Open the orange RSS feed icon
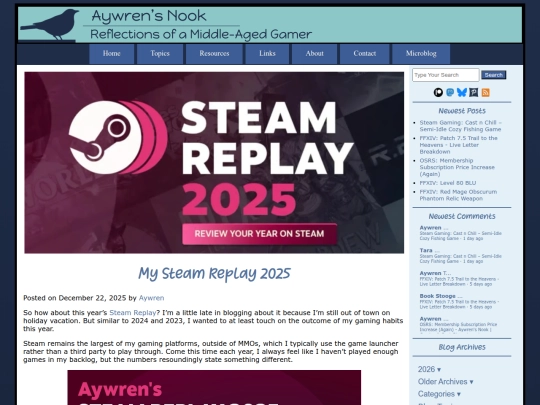This screenshot has width=540, height=405. point(486,92)
